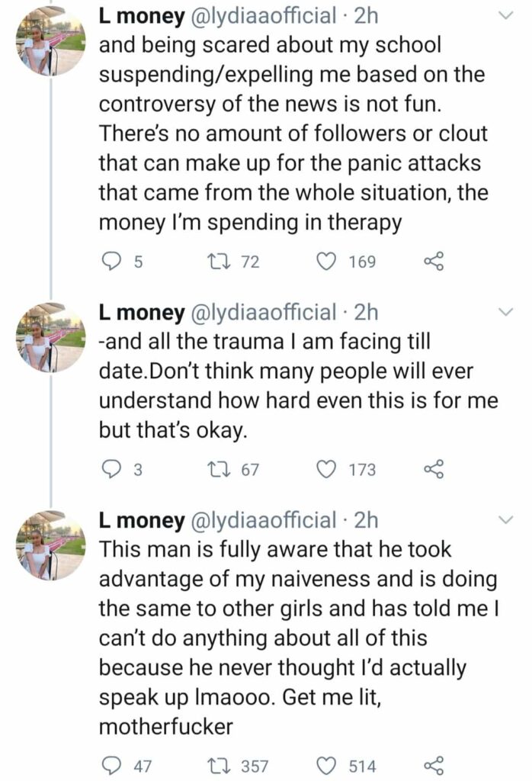Share the tweet about trauma
The image size is (532, 781).
coord(433,469)
